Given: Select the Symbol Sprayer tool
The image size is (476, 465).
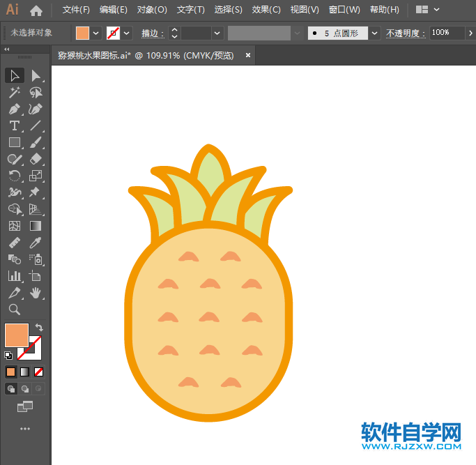Looking at the screenshot, I should [36, 259].
